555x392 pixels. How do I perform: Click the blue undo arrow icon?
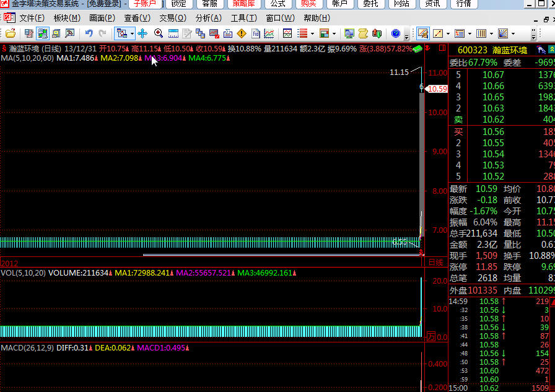coord(89,33)
